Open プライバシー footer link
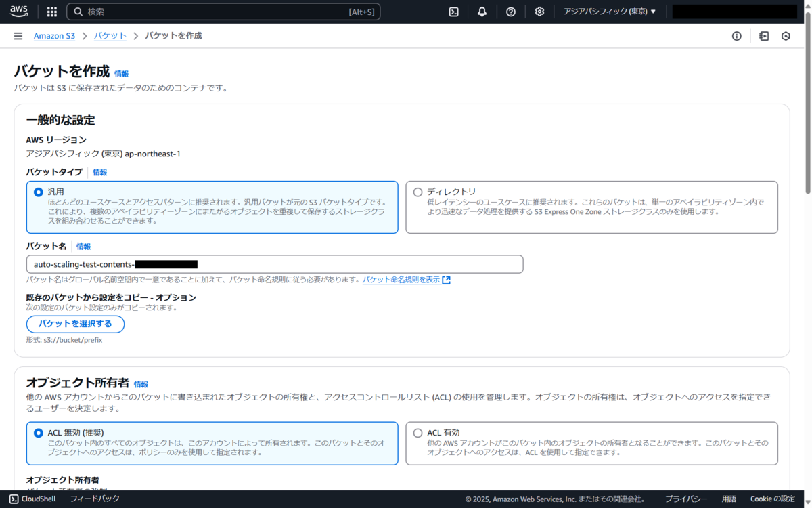Viewport: 812px width, 508px height. coord(686,499)
